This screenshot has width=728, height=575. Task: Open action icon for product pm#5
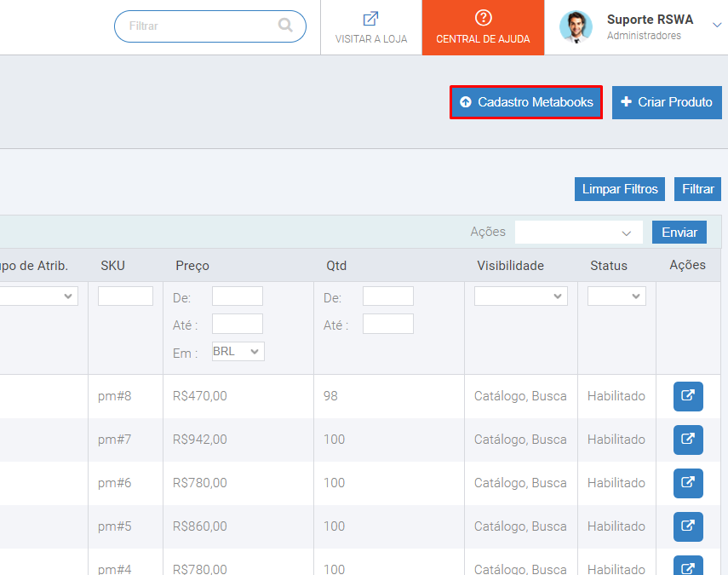click(688, 526)
